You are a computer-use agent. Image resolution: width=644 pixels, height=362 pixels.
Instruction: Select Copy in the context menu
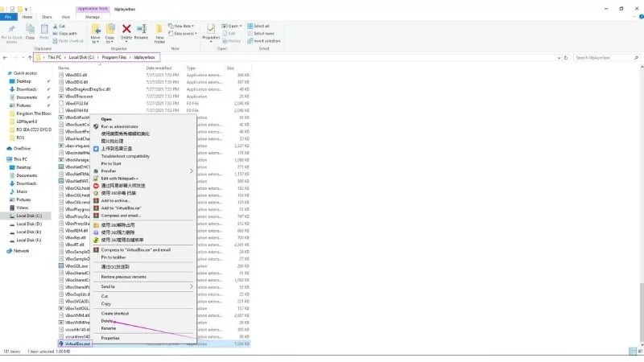pyautogui.click(x=106, y=303)
